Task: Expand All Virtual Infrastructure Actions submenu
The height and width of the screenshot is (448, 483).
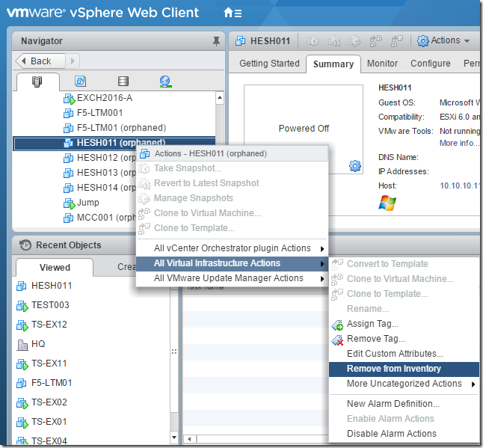Action: tap(233, 263)
